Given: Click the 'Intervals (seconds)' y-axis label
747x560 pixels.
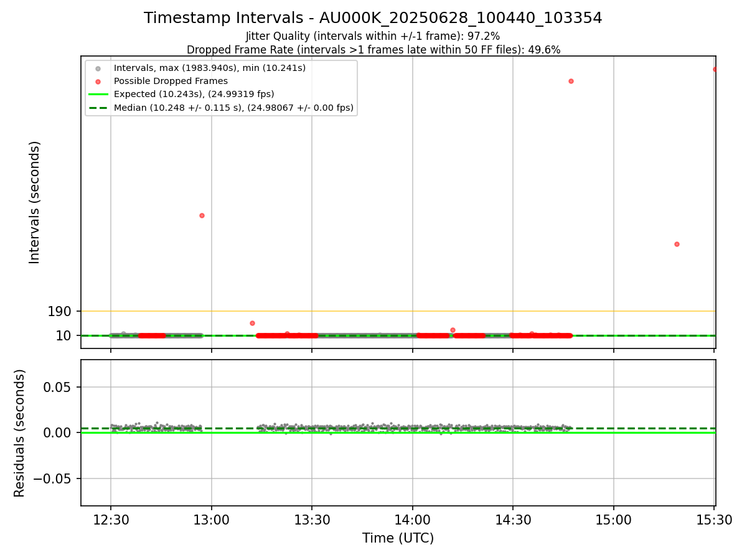Looking at the screenshot, I should (x=35, y=202).
